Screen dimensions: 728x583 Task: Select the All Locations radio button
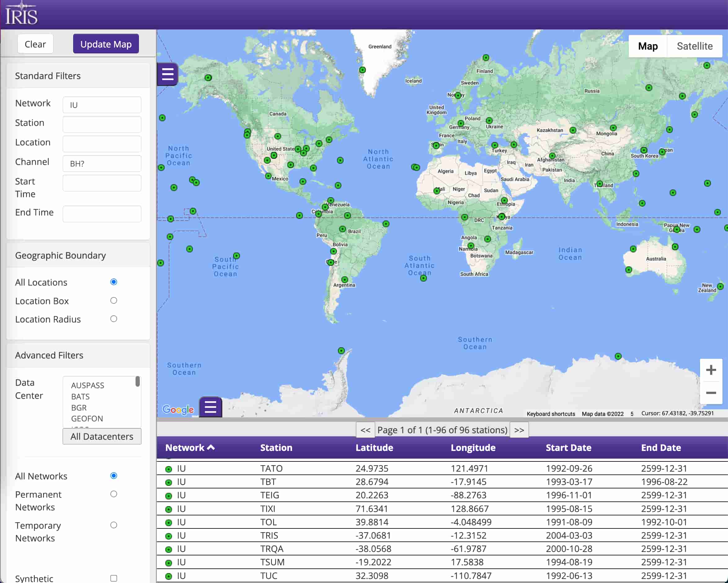point(113,282)
